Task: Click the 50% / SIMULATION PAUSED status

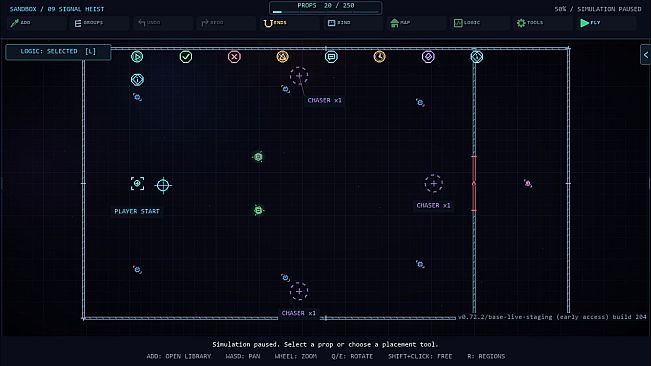Action: 598,9
